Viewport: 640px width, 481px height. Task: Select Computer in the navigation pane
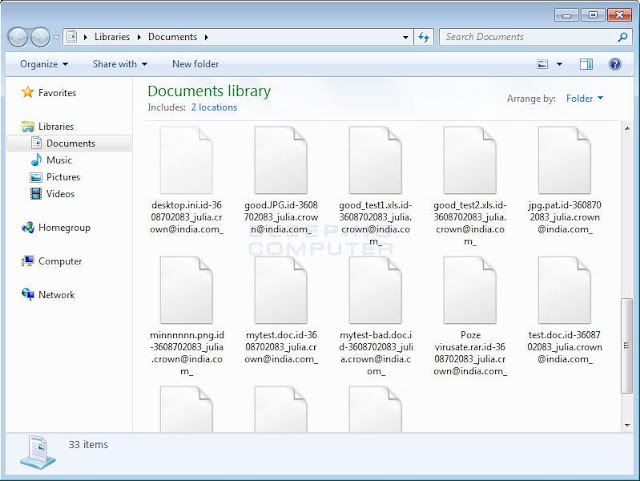60,261
